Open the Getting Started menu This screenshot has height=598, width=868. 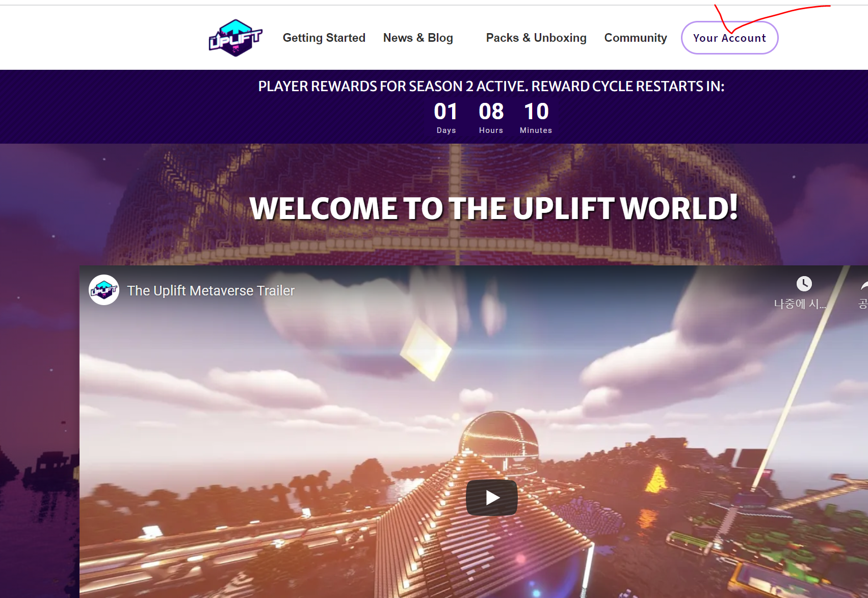tap(324, 38)
